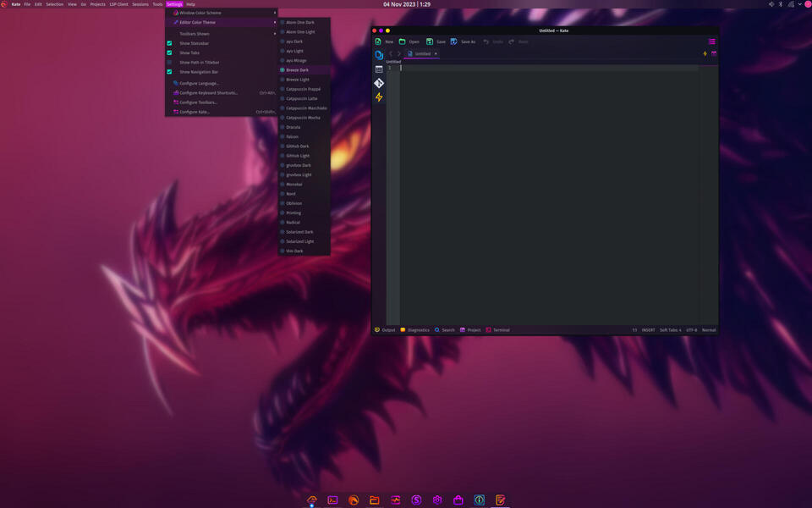The image size is (812, 508).
Task: Open the Sessions menu
Action: coord(140,4)
